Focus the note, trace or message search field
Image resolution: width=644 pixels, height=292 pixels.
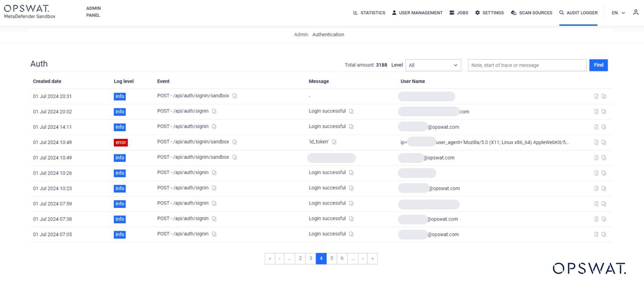(x=527, y=65)
